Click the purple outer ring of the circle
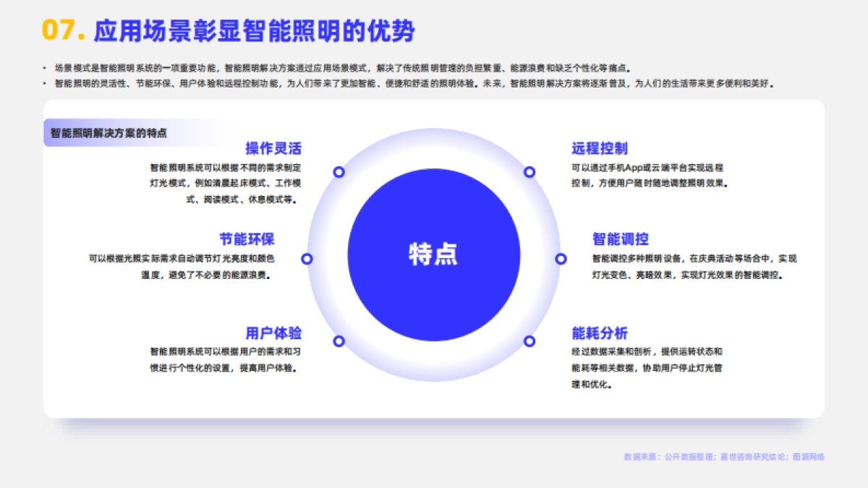Image resolution: width=868 pixels, height=488 pixels. [x=434, y=137]
